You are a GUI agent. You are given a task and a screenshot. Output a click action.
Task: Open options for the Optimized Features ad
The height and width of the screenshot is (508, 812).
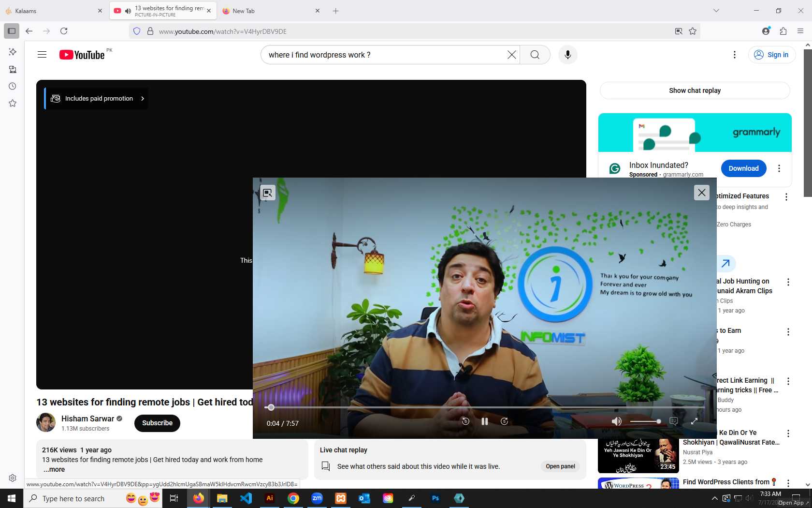786,197
